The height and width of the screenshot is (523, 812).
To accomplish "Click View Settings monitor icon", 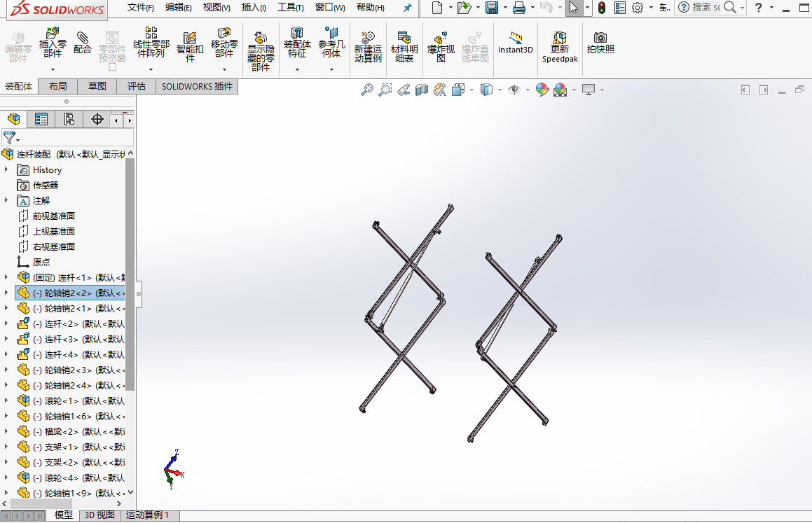I will coord(589,90).
